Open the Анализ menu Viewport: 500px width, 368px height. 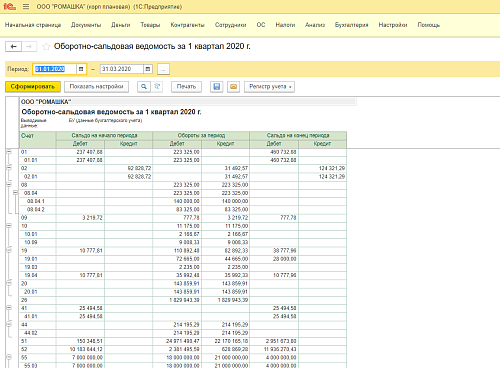pos(315,25)
